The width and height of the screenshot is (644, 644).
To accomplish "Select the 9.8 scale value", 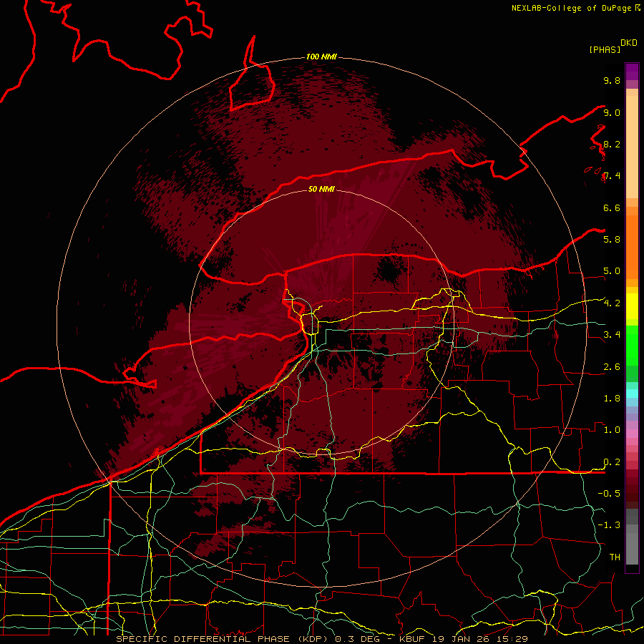I will [x=612, y=80].
